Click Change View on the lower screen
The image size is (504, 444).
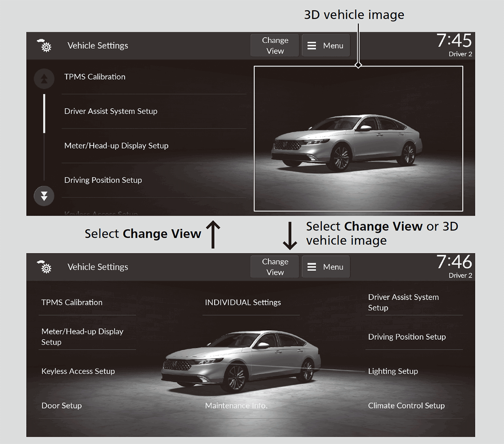point(274,266)
